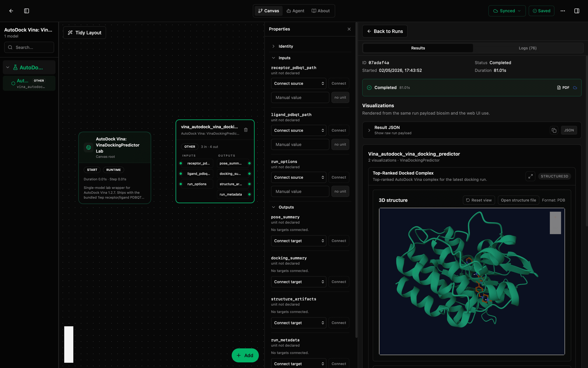The width and height of the screenshot is (588, 368).
Task: Toggle the left sidebar panel icon
Action: (27, 11)
